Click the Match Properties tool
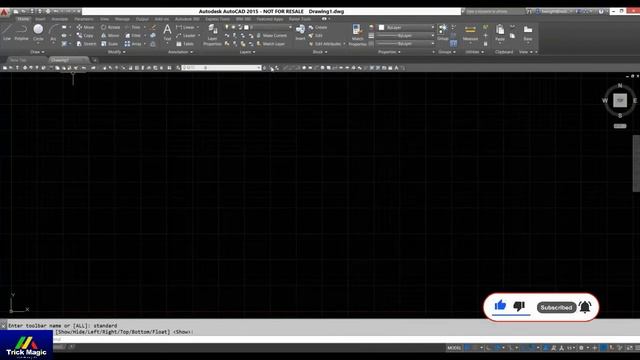Screen dimensions: 640x360 click(357, 34)
